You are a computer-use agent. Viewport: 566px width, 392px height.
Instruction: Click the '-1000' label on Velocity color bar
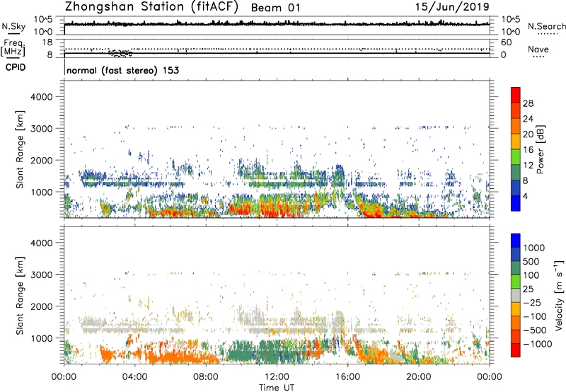[x=538, y=344]
